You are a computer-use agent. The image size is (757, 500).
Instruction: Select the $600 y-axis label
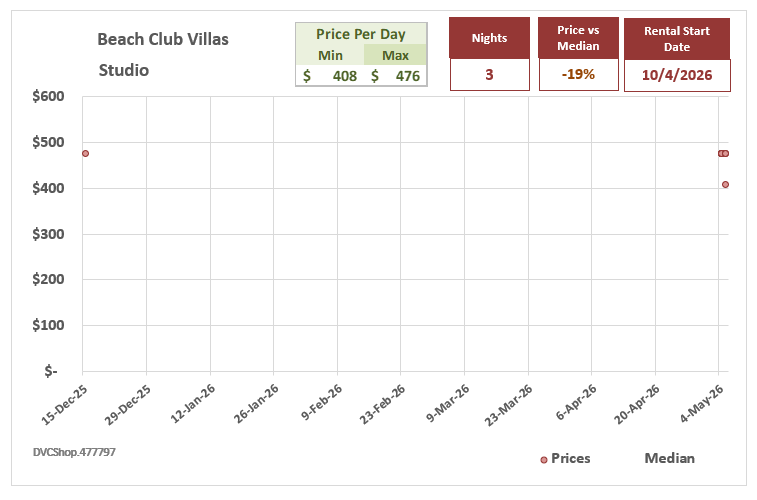click(x=48, y=97)
